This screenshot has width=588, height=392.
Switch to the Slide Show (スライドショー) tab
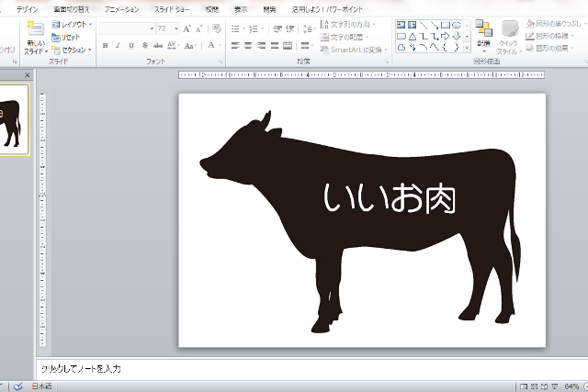pos(172,8)
